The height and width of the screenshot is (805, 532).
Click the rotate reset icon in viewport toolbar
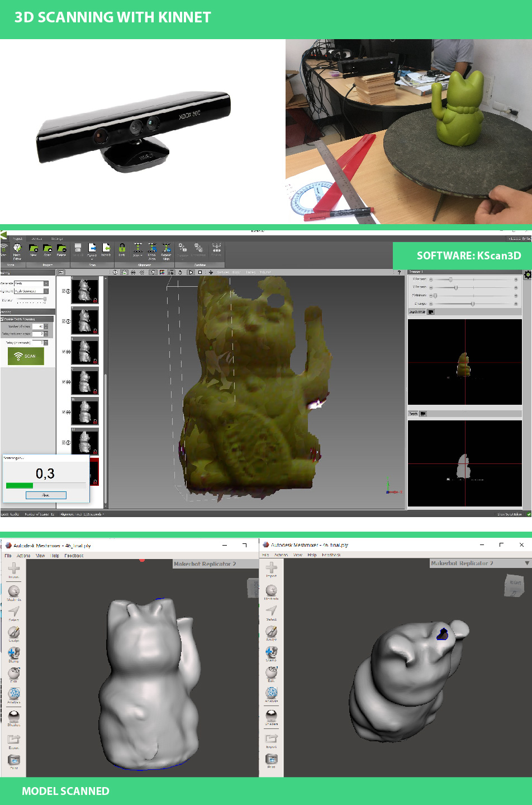[180, 272]
